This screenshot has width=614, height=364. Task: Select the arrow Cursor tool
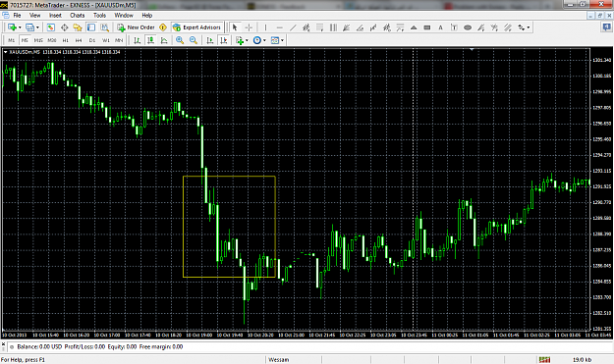(x=235, y=27)
